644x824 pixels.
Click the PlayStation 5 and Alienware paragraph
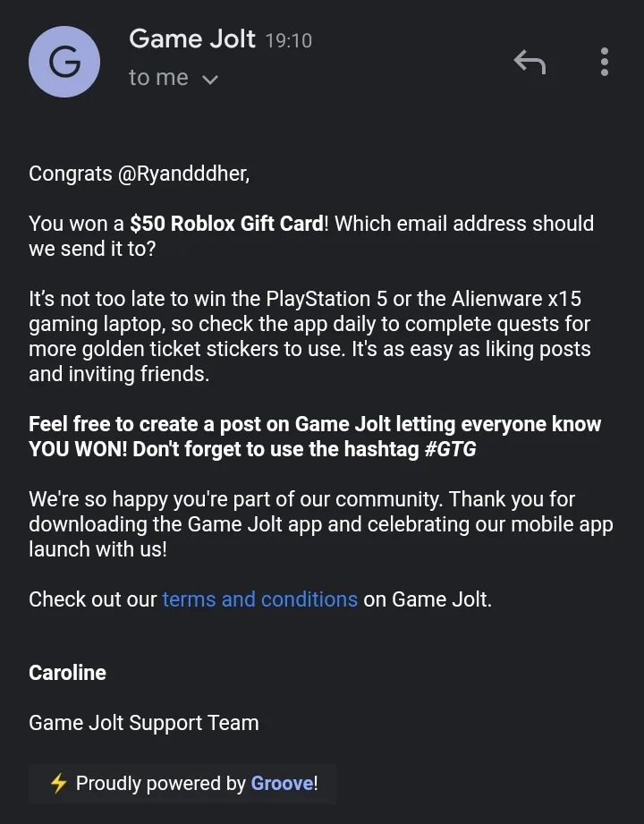[309, 336]
